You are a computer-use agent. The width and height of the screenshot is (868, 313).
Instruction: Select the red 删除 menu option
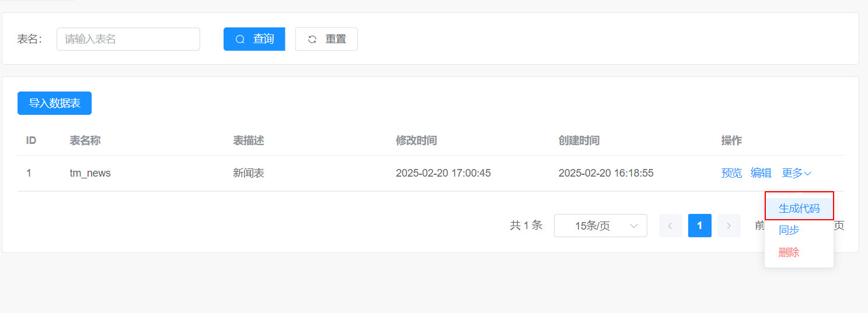789,252
